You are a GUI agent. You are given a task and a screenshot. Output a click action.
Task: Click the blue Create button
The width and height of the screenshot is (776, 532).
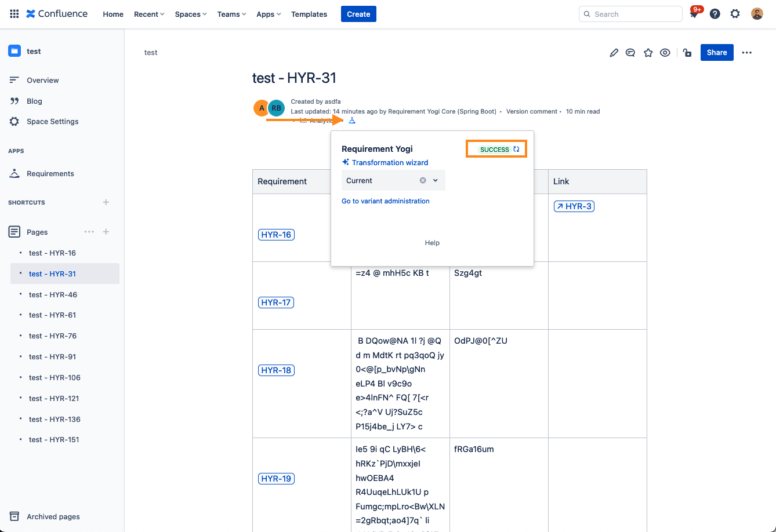358,14
